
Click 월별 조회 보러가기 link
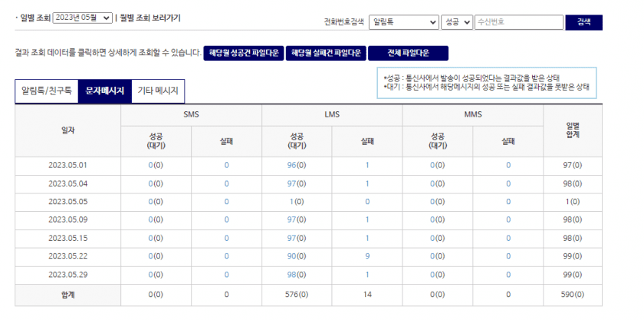150,18
